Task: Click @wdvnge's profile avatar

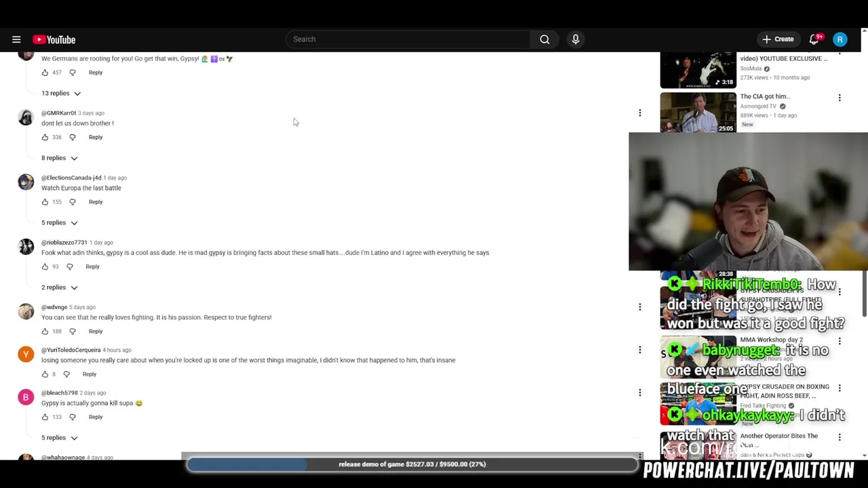Action: click(26, 312)
